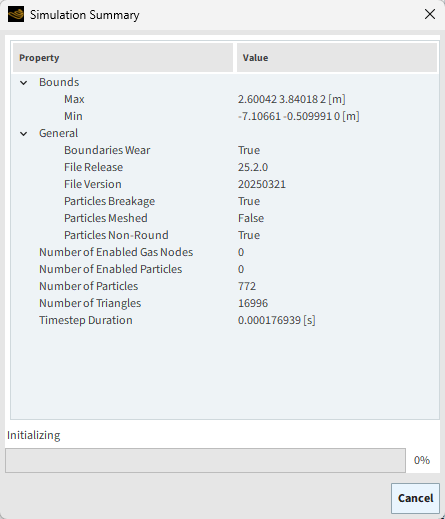This screenshot has height=519, width=445.
Task: Select the Max bounds row
Action: point(225,99)
